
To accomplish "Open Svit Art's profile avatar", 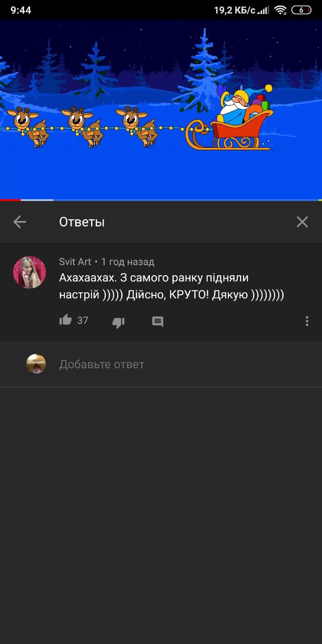I will pyautogui.click(x=30, y=272).
